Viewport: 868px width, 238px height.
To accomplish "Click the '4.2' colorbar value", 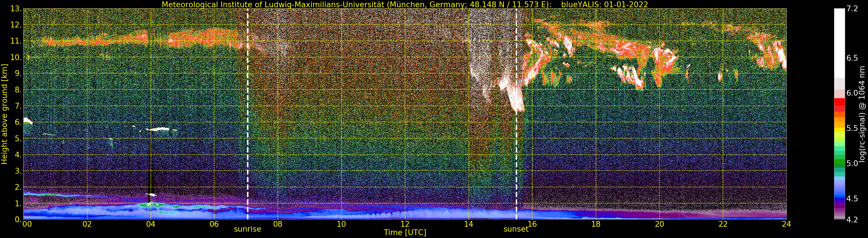I will [852, 220].
